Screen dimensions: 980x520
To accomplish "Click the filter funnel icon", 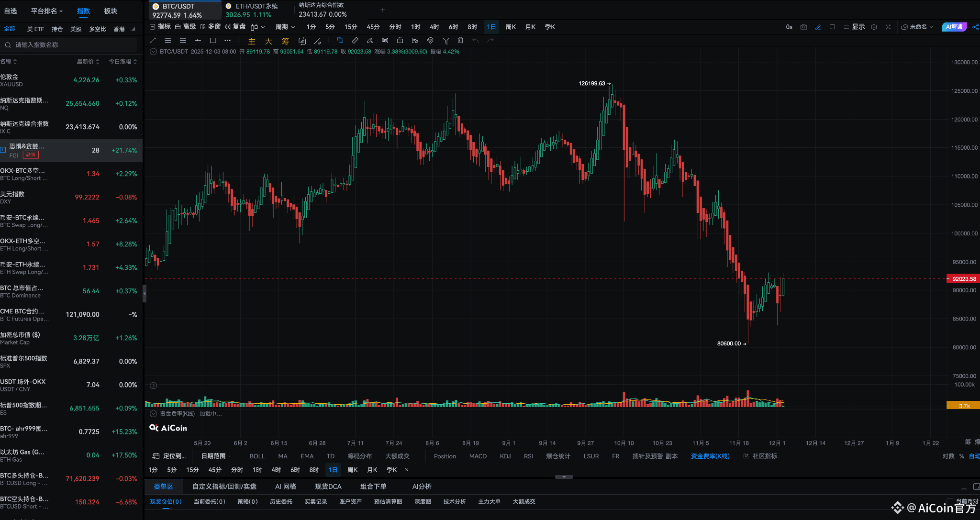I will (x=446, y=41).
